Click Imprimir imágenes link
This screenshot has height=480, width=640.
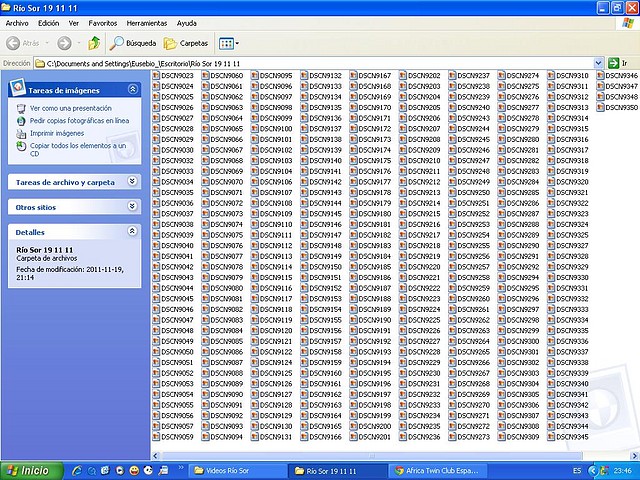(57, 133)
